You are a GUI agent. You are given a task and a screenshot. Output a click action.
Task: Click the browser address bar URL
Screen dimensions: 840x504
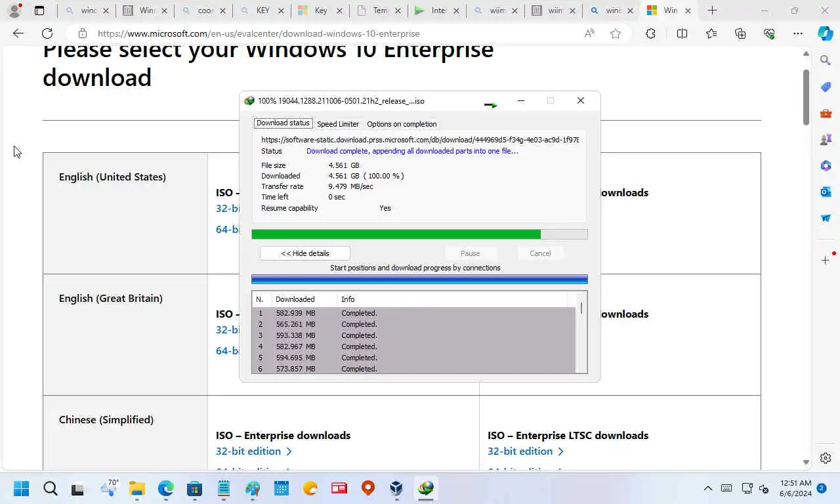coord(259,33)
